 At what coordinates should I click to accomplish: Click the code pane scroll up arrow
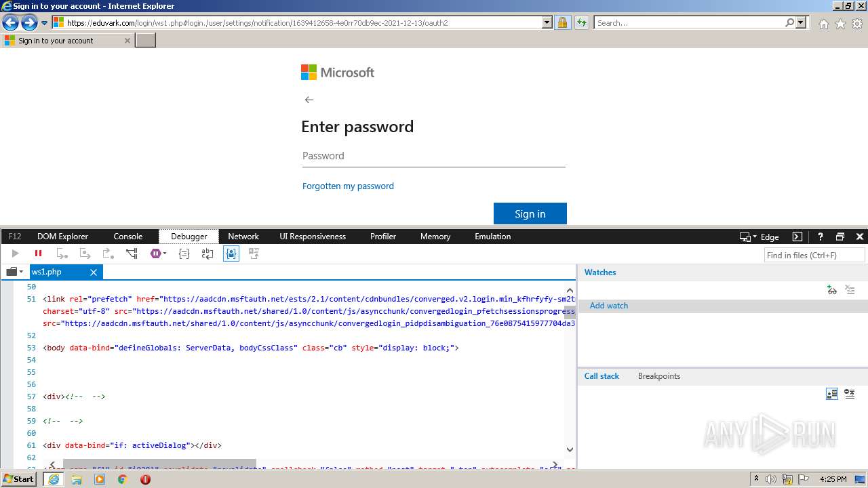coord(570,290)
